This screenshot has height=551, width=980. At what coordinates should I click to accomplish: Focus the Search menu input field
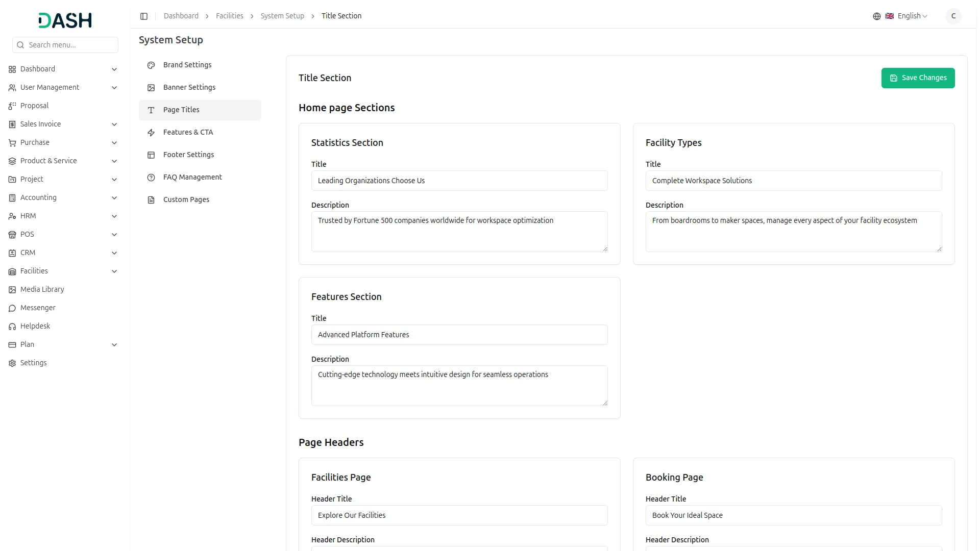70,45
